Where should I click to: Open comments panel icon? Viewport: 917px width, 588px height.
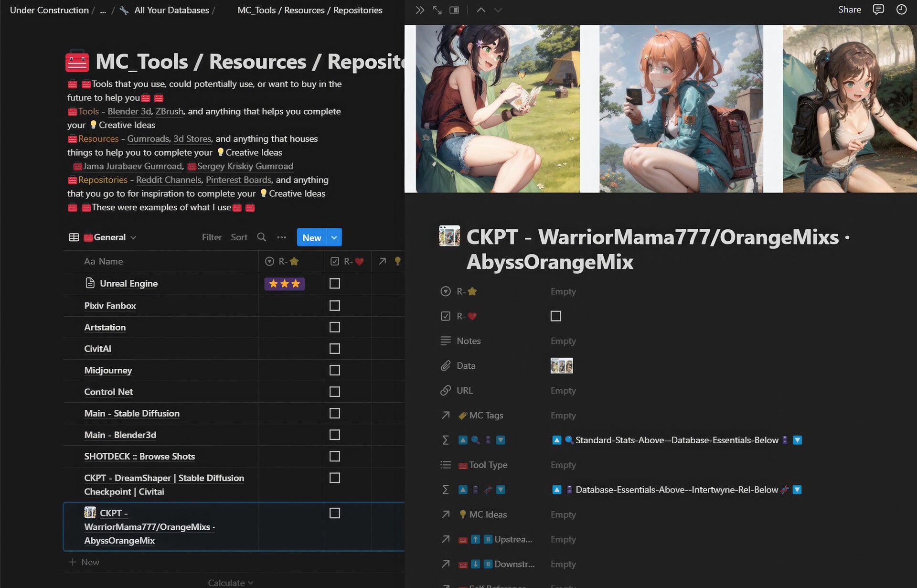tap(878, 10)
